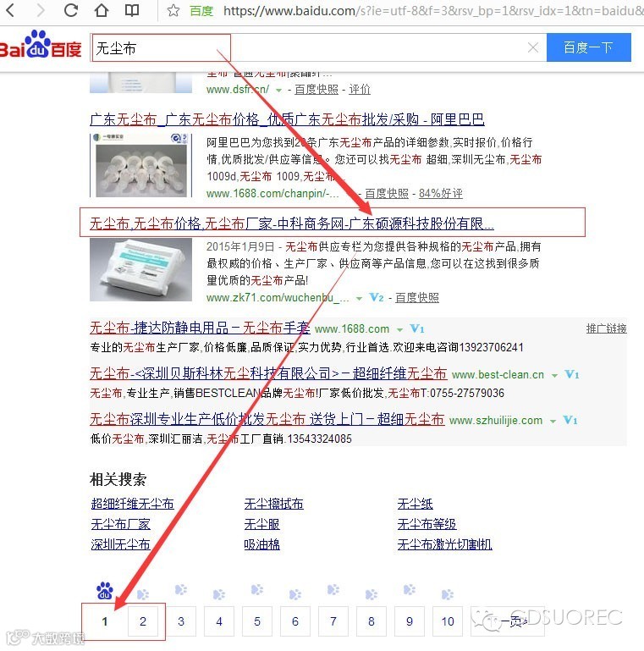The height and width of the screenshot is (651, 644).
Task: Expand the dropdown arrow beside www.best-clean.cn
Action: (x=554, y=375)
